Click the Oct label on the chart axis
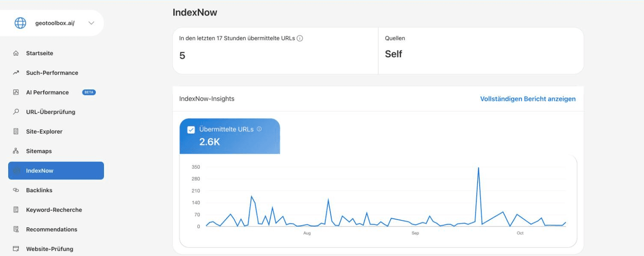This screenshot has height=256, width=644. pyautogui.click(x=520, y=233)
